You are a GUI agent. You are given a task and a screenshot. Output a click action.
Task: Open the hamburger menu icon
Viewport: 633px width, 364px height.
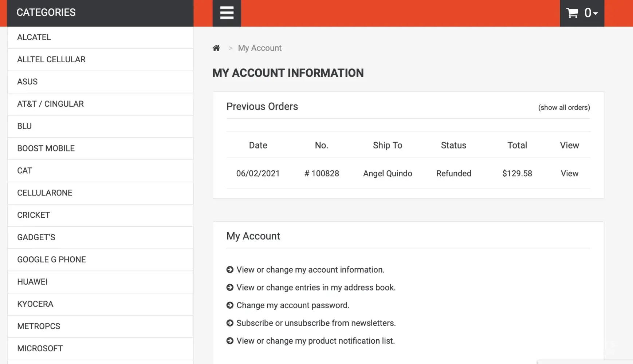[227, 13]
